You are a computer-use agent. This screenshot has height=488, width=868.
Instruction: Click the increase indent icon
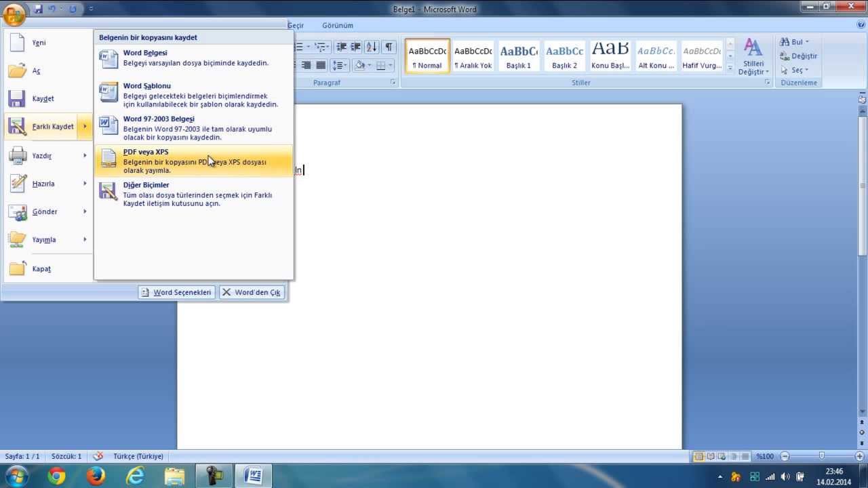click(355, 47)
